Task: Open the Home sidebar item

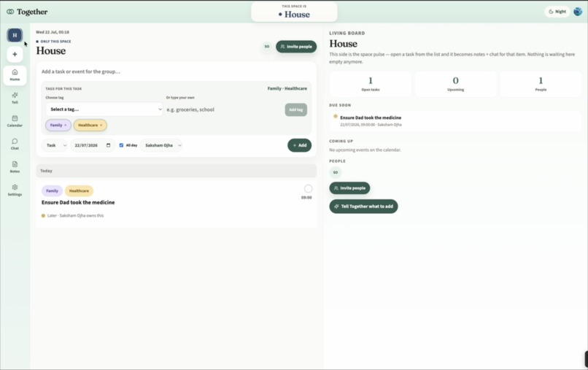Action: point(15,75)
